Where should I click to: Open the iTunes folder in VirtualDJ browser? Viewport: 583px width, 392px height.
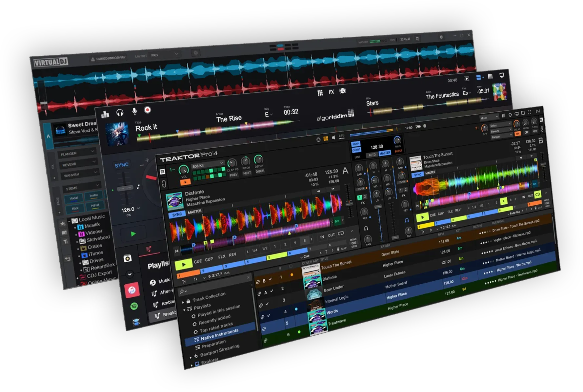click(95, 253)
